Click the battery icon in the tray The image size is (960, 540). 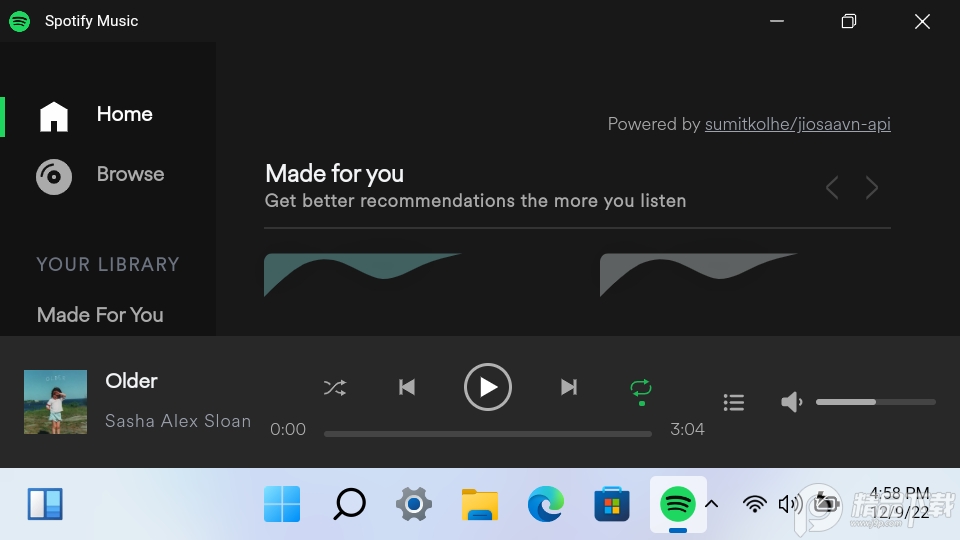coord(826,504)
